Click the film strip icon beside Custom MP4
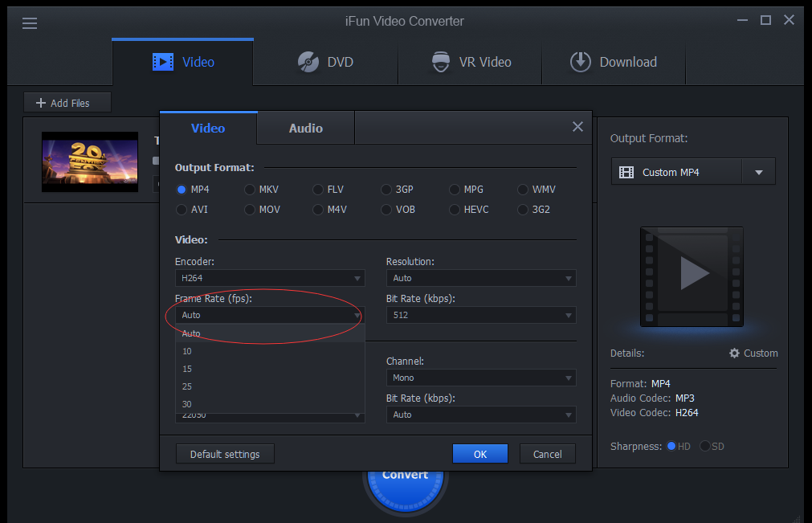 coord(626,173)
